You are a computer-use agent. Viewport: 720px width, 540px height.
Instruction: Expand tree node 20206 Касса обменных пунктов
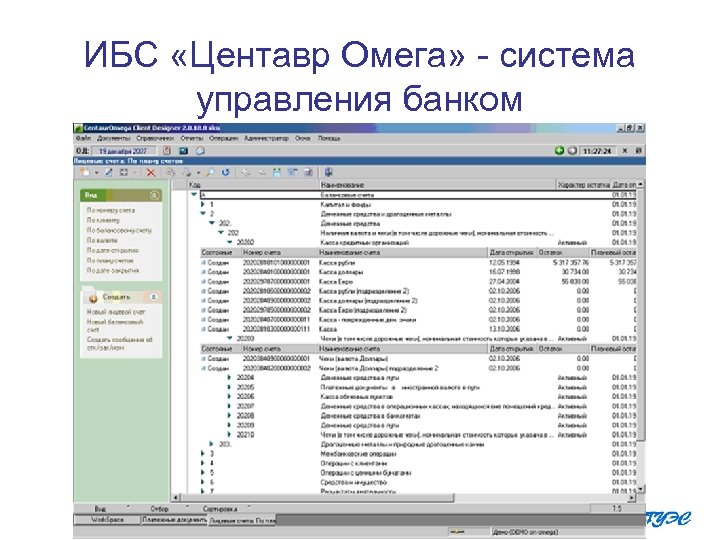[x=229, y=397]
